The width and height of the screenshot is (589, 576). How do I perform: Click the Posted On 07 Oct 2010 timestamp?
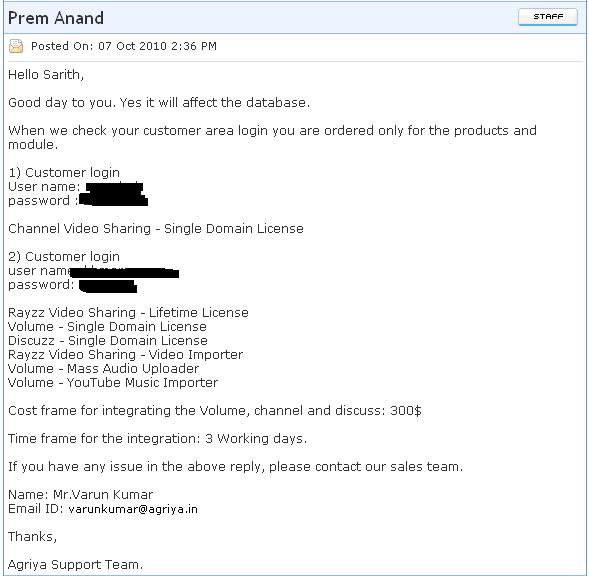pos(124,46)
